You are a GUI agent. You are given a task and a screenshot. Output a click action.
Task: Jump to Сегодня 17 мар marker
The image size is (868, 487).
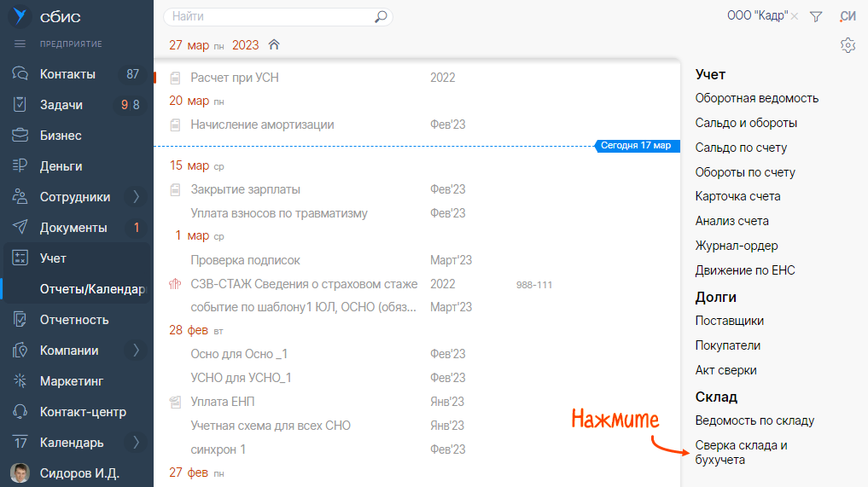(x=636, y=146)
